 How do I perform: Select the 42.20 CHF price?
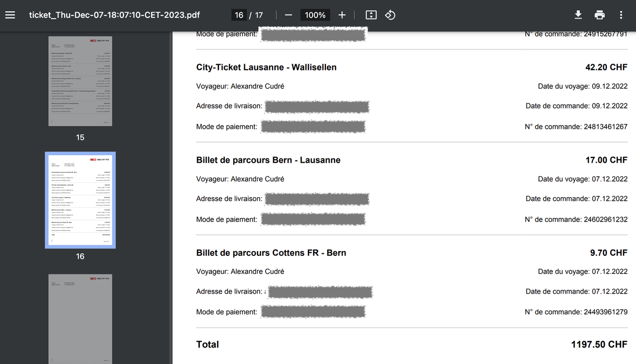tap(606, 67)
